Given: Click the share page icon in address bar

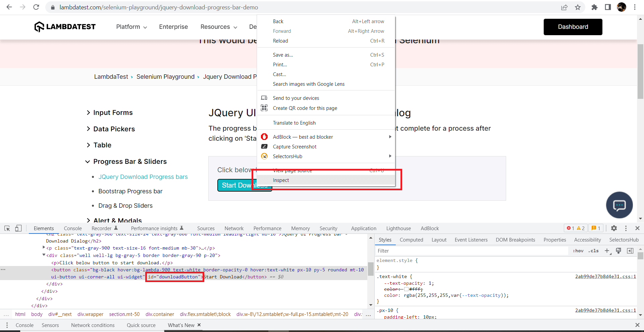Looking at the screenshot, I should pos(565,7).
